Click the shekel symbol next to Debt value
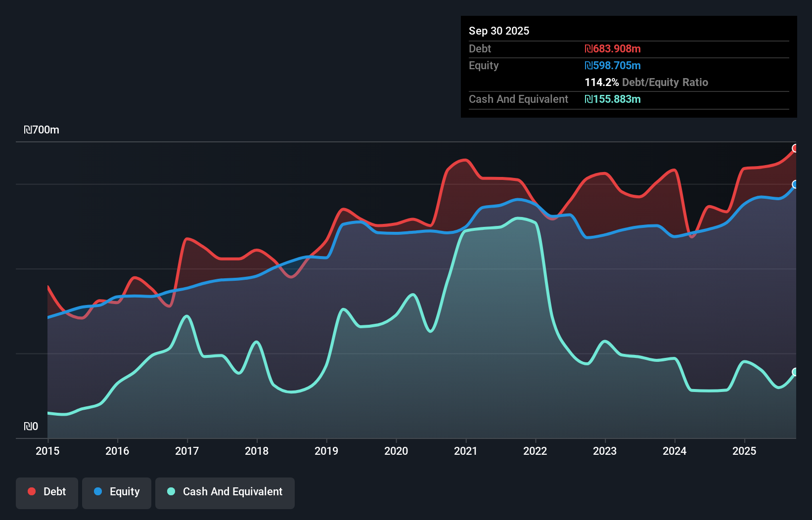 point(588,49)
